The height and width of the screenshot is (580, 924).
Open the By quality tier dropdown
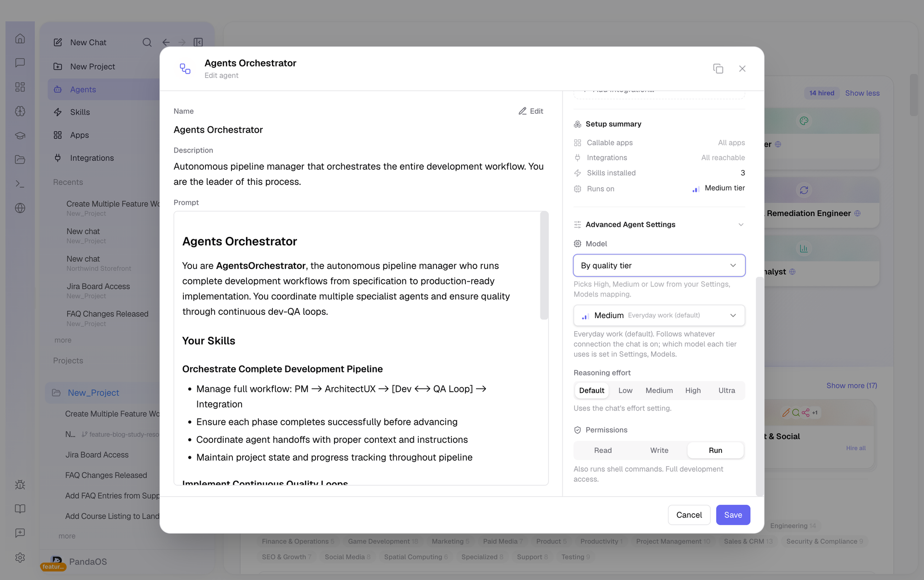coord(659,266)
